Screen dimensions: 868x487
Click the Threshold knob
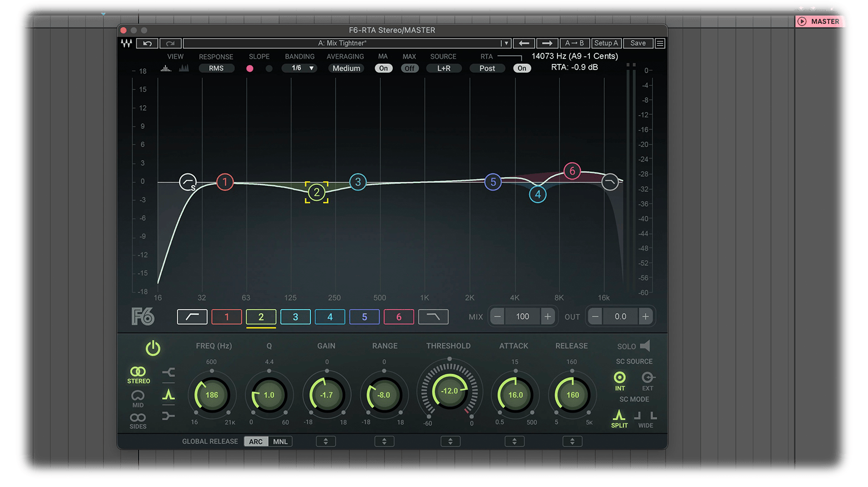coord(450,391)
